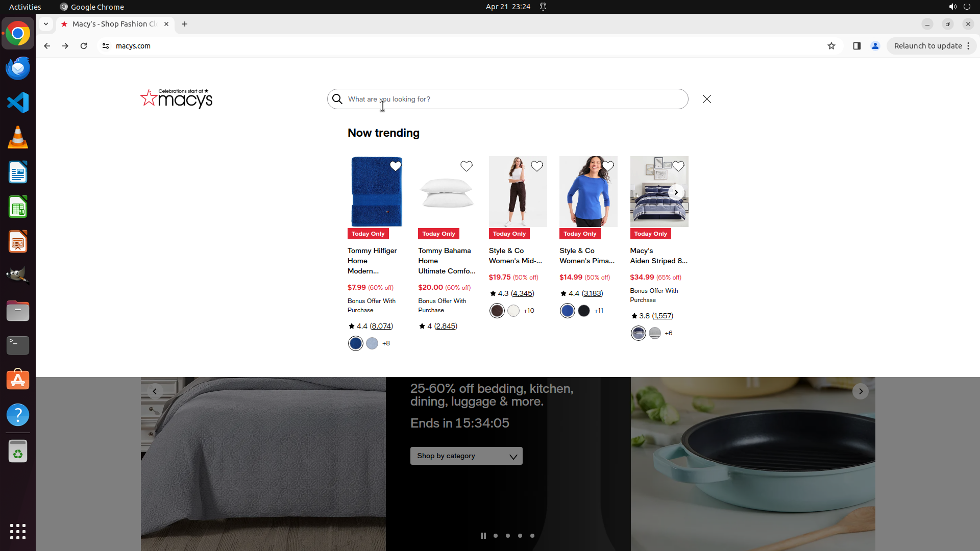Open Thunderbird from the dock

18,68
